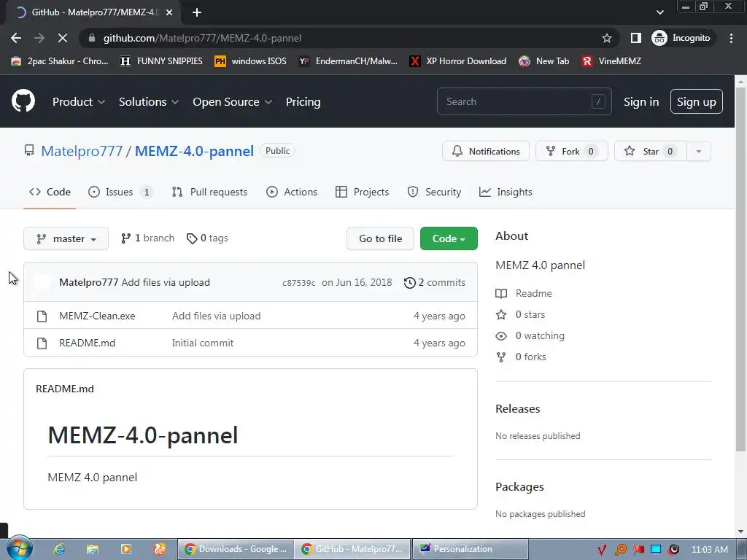This screenshot has height=560, width=747.
Task: Star the repository with Star button
Action: coord(651,151)
